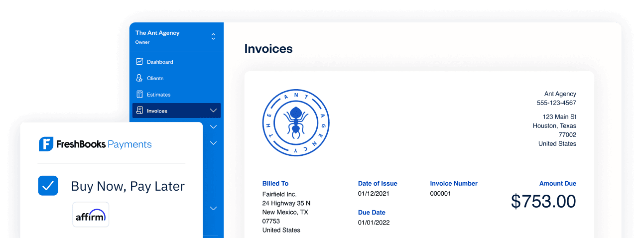Click the Due Date value 01/01/2022
644x238 pixels.
(x=374, y=222)
